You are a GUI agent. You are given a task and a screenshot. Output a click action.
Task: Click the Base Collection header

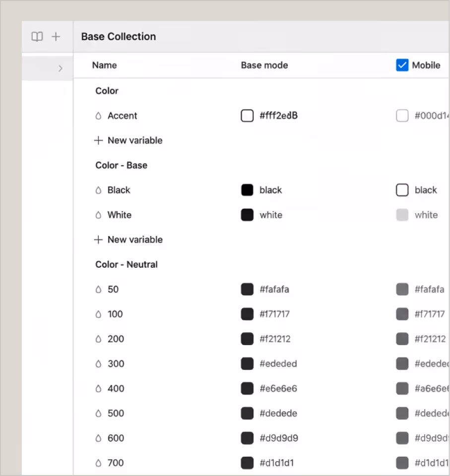[x=118, y=36]
